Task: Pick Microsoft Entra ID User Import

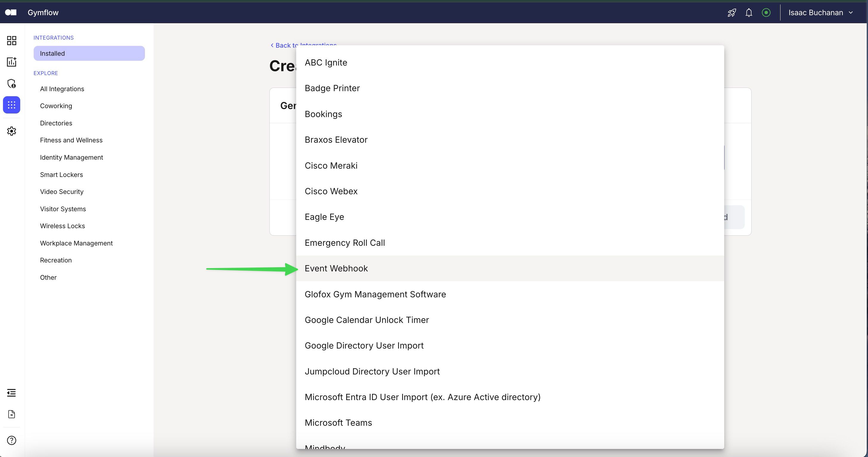Action: tap(510, 397)
